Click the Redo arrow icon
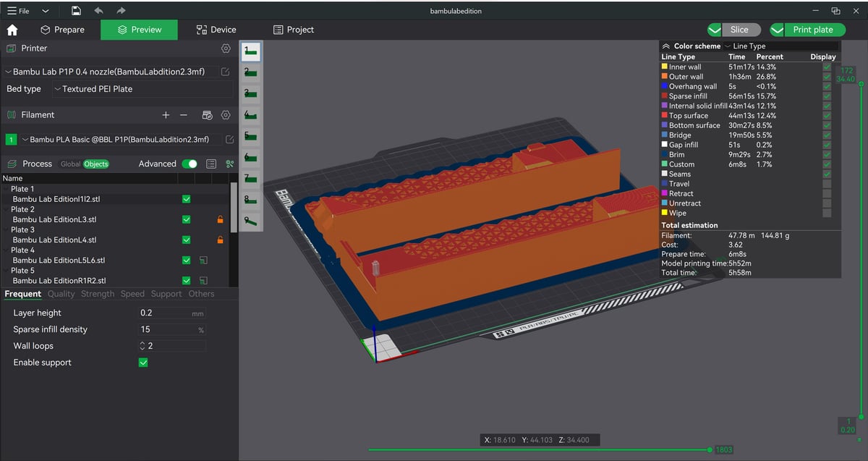Screen dimensions: 868x461 pos(121,11)
